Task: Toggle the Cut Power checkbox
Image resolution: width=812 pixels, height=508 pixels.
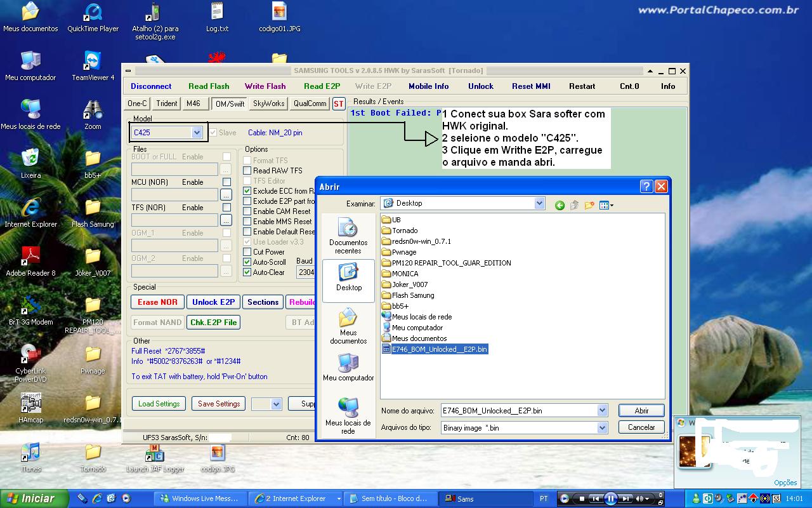Action: [247, 252]
